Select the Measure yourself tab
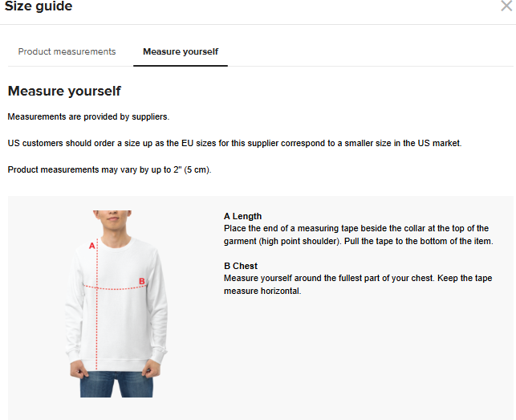This screenshot has width=516, height=420. pos(181,51)
